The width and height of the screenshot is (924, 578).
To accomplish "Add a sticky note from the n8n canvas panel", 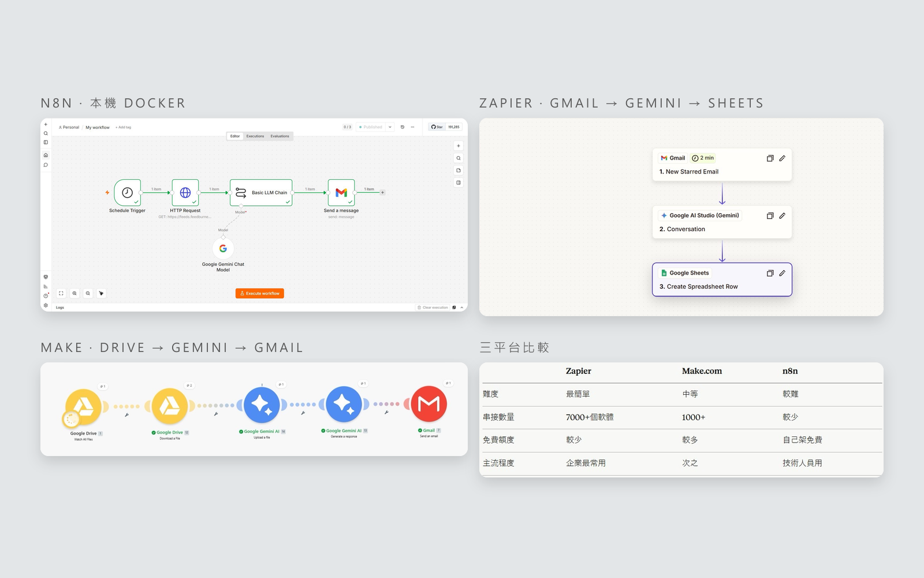I will coord(459,171).
